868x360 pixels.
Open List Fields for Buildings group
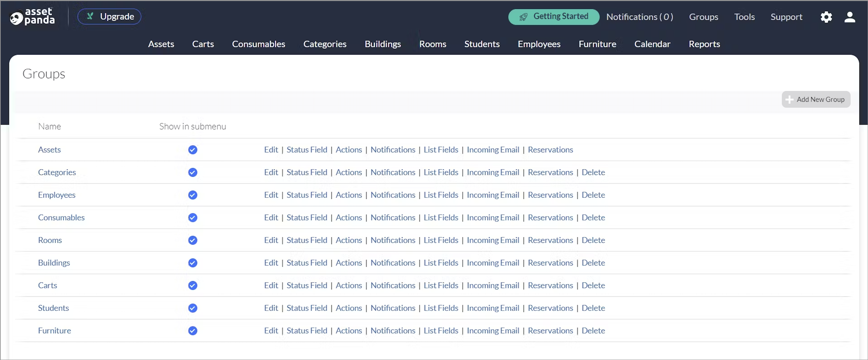click(441, 263)
